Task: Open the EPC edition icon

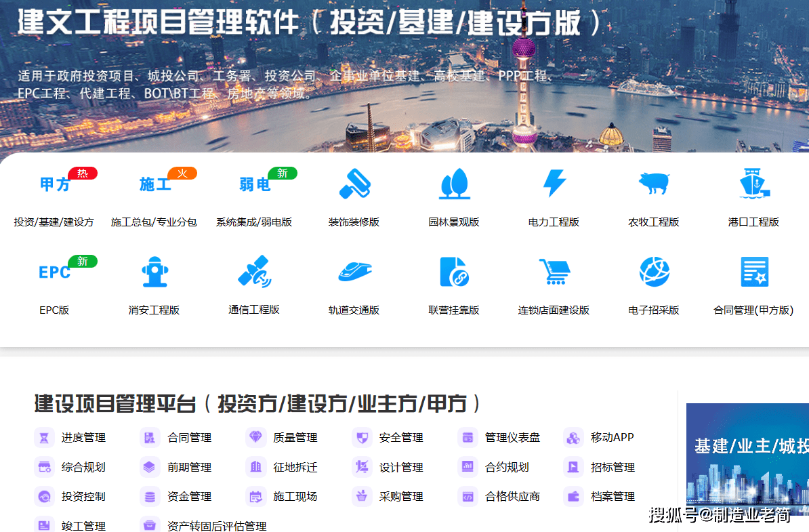Action: click(55, 272)
